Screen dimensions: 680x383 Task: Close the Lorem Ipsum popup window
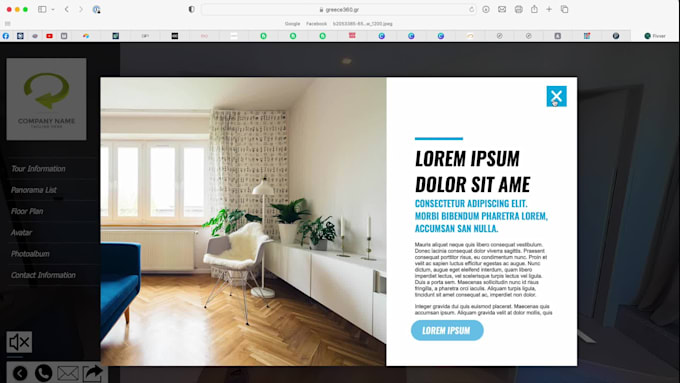(x=556, y=96)
